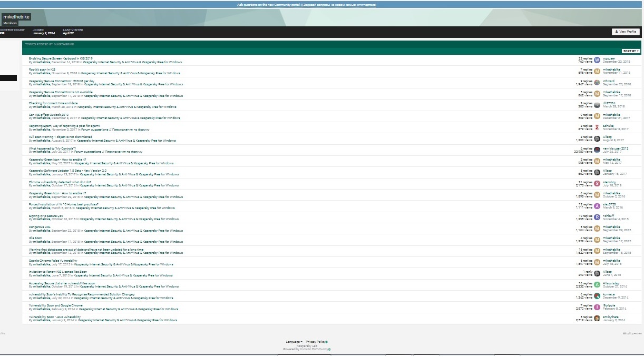Open wgouser's avatar in Secure Screen Keyboard row
This screenshot has width=644, height=357.
pyautogui.click(x=597, y=60)
